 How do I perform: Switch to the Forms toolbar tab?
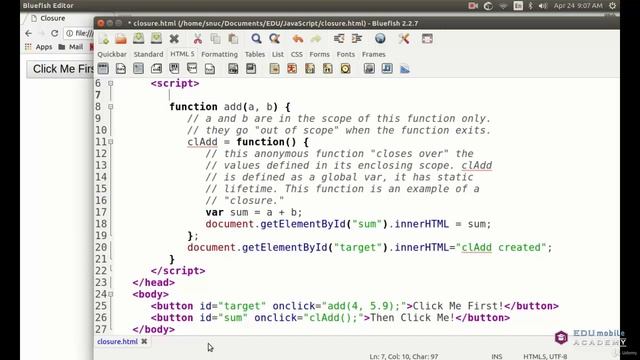[x=319, y=54]
